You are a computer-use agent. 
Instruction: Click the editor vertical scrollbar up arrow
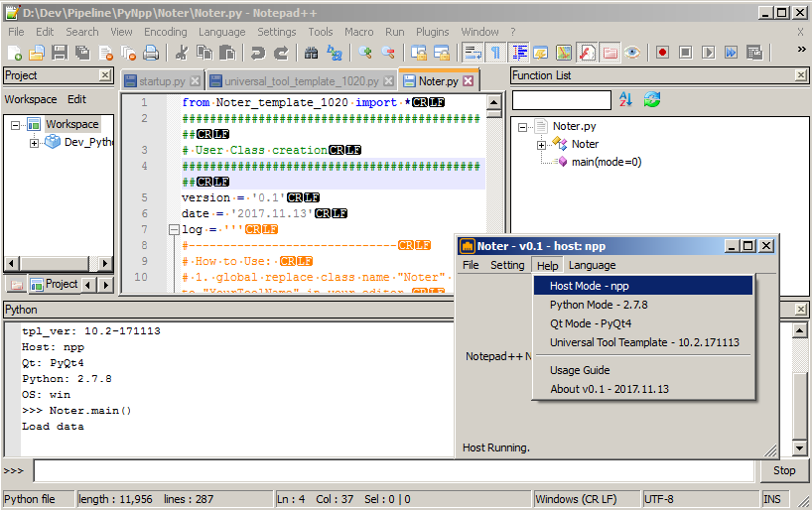coord(493,101)
